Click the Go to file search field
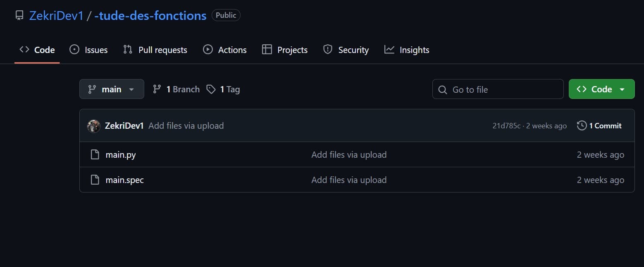The image size is (644, 267). (498, 89)
